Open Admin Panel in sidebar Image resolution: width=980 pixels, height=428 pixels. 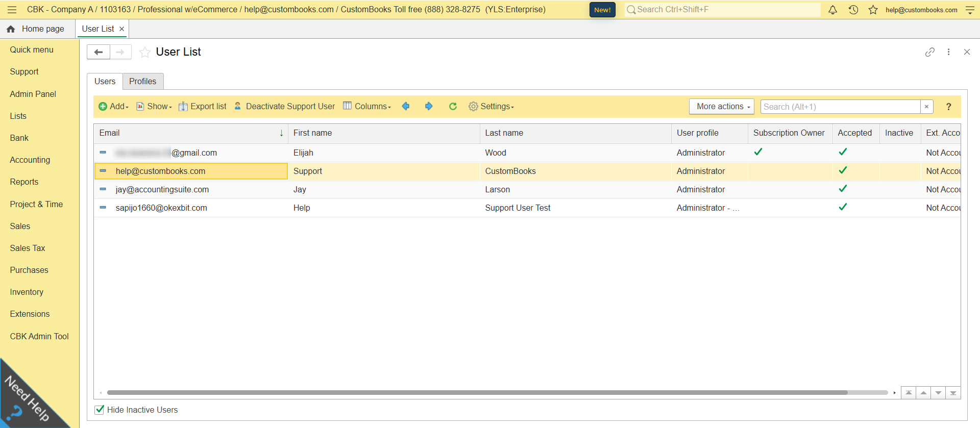[33, 94]
